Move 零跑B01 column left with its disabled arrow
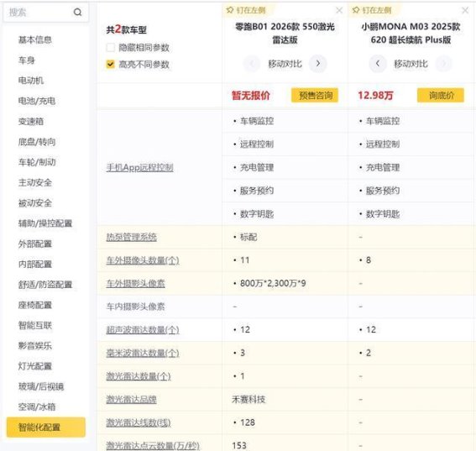The height and width of the screenshot is (451, 476). [x=252, y=64]
